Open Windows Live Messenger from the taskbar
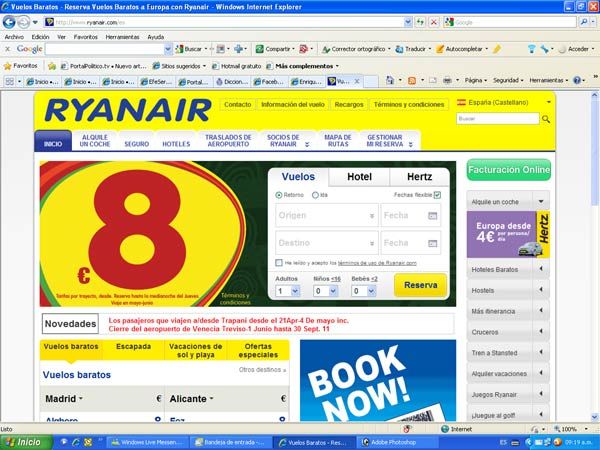This screenshot has height=450, width=600. 148,442
